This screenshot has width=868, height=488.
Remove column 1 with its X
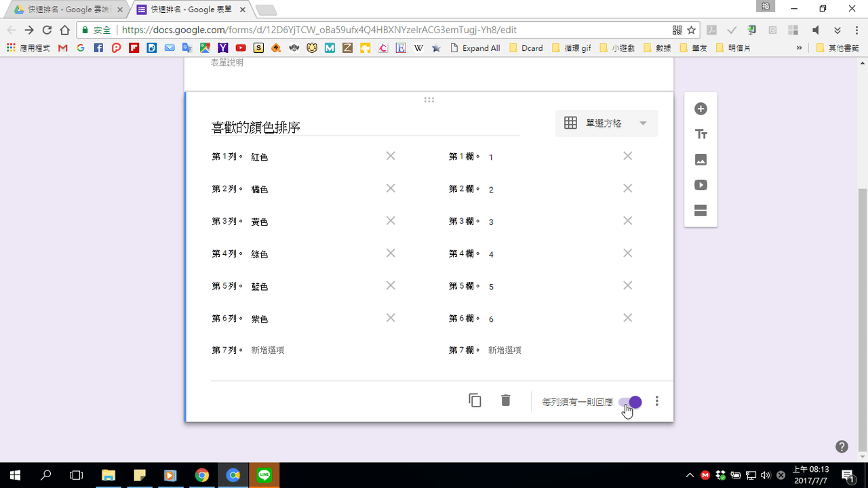[x=627, y=156]
